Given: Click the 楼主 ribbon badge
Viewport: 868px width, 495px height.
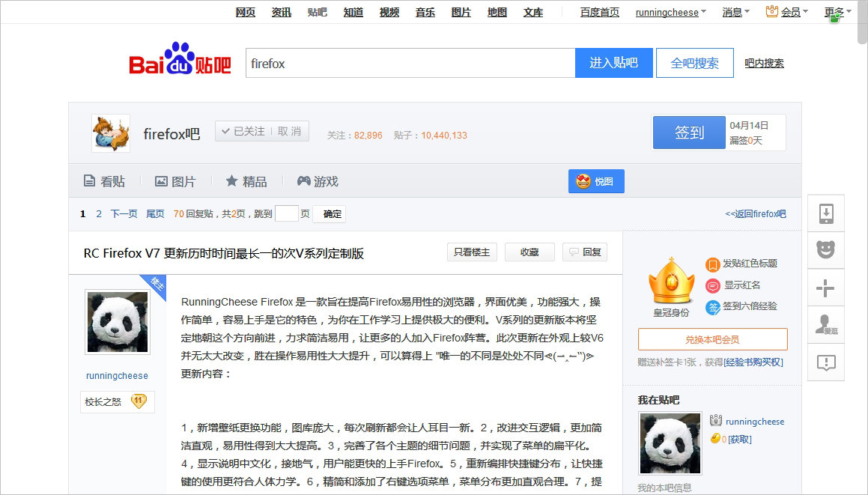Looking at the screenshot, I should (156, 286).
